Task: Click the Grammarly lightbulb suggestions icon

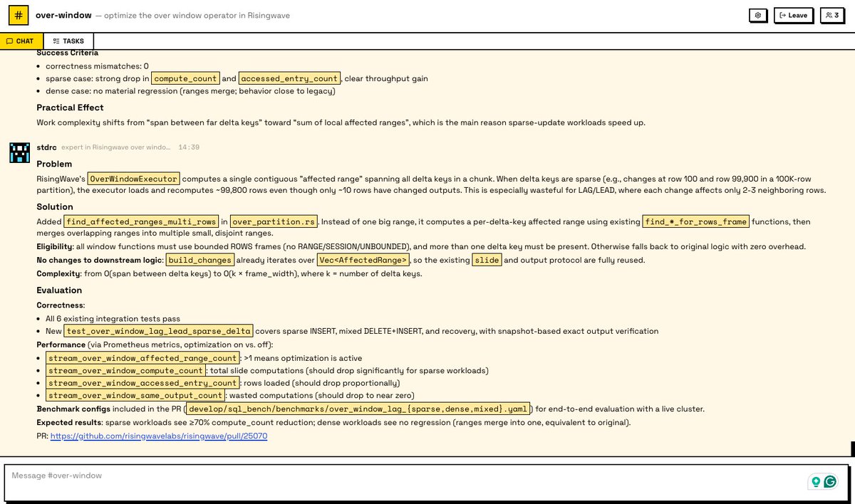Action: 816,482
